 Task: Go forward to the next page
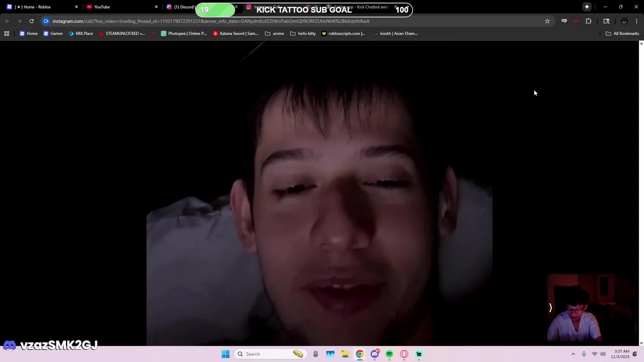point(19,21)
